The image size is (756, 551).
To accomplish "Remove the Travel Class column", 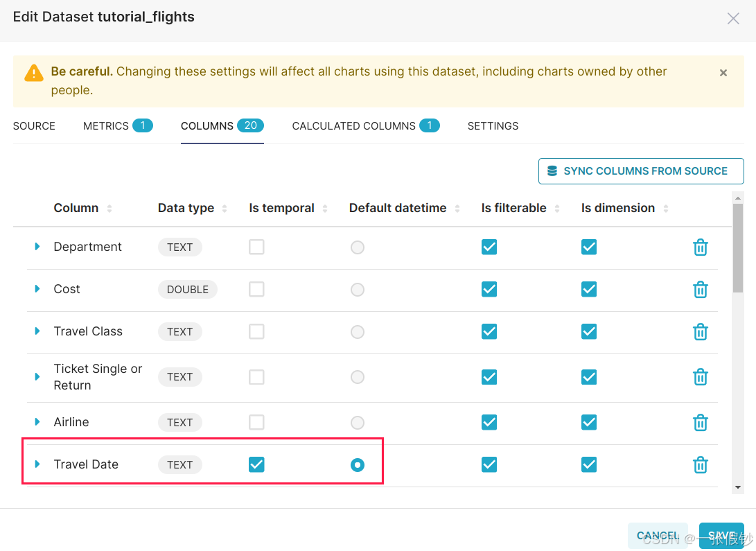I will click(701, 332).
